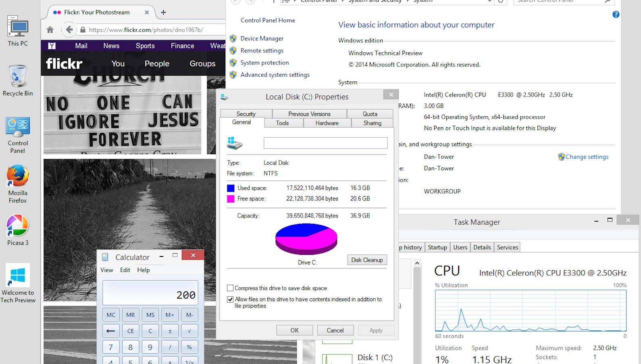Viewport: 641px width, 364px height.
Task: Open the Security tab in Properties
Action: (246, 114)
